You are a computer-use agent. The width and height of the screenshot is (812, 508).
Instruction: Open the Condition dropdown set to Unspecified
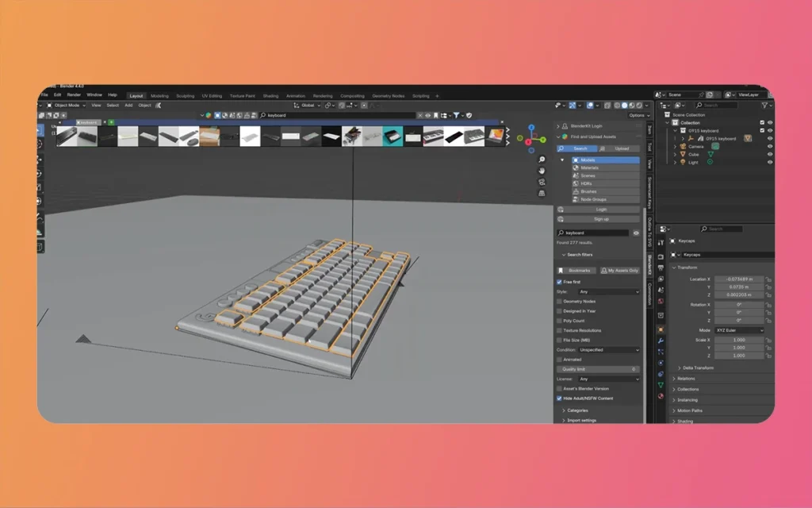click(608, 350)
